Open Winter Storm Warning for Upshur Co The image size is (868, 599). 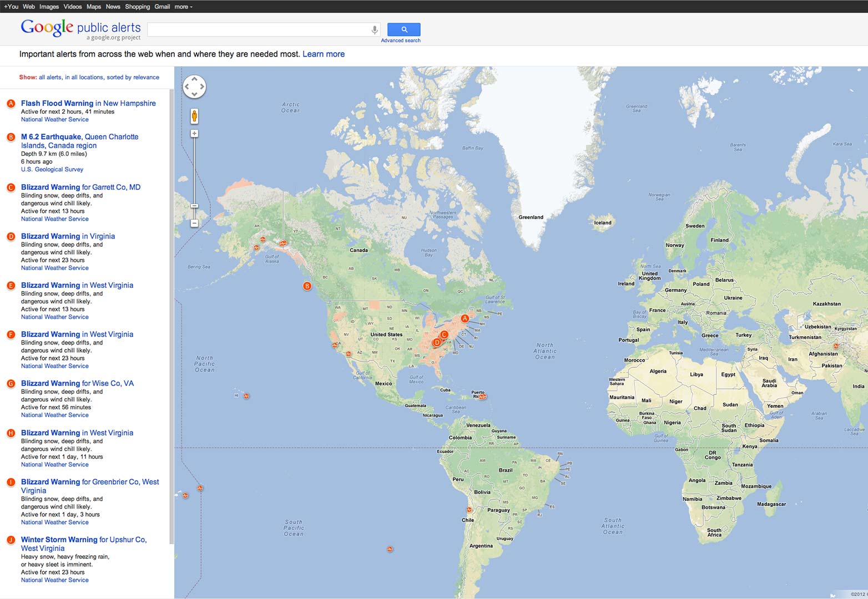pyautogui.click(x=84, y=544)
